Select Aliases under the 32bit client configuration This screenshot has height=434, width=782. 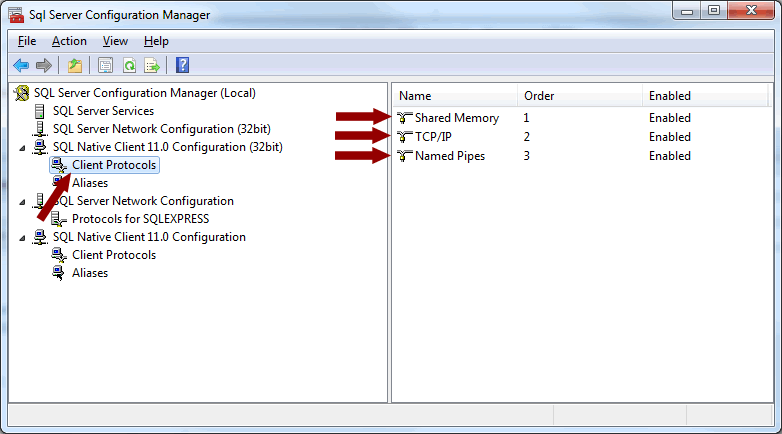point(90,183)
